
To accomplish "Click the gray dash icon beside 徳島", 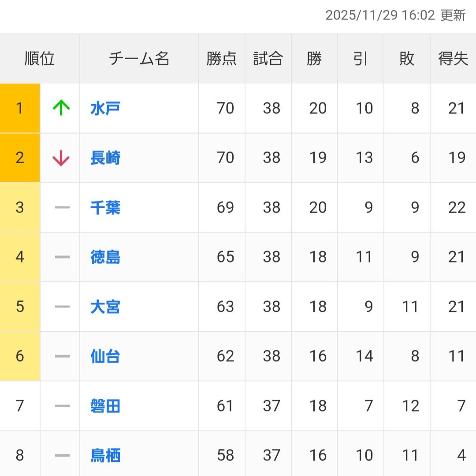I will 62,257.
